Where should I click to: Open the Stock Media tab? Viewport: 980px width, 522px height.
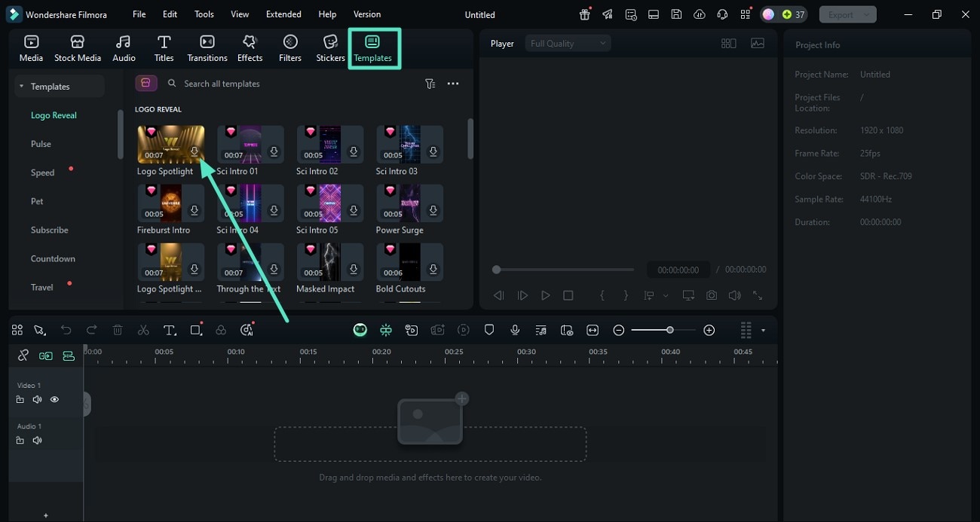point(77,49)
